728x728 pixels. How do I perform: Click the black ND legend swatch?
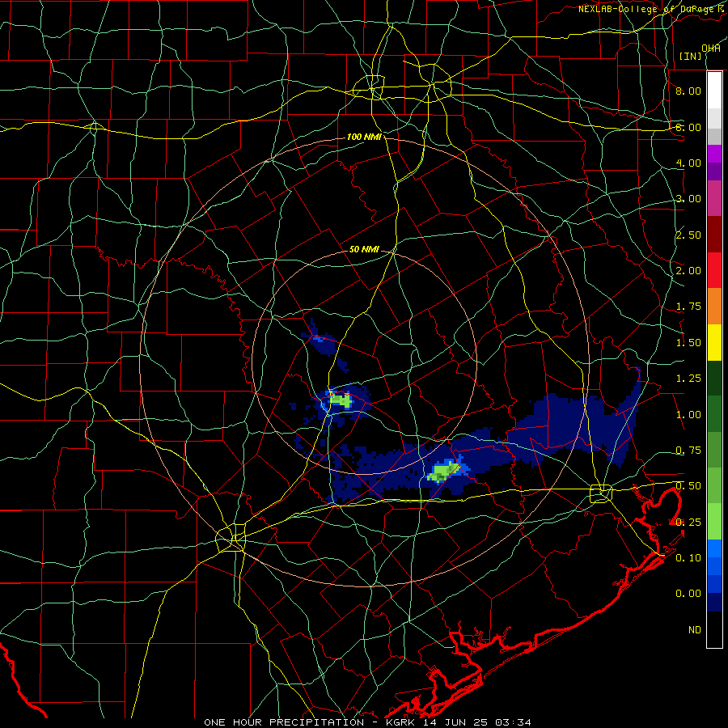(714, 629)
